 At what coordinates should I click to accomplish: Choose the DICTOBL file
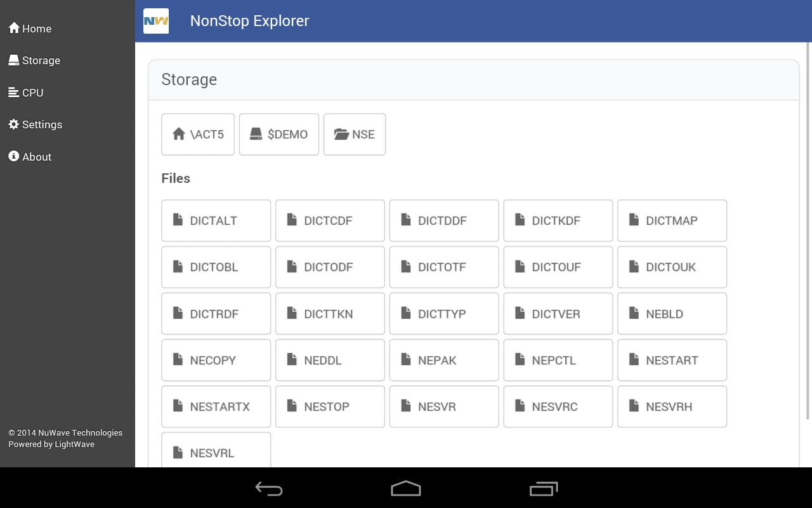[216, 267]
